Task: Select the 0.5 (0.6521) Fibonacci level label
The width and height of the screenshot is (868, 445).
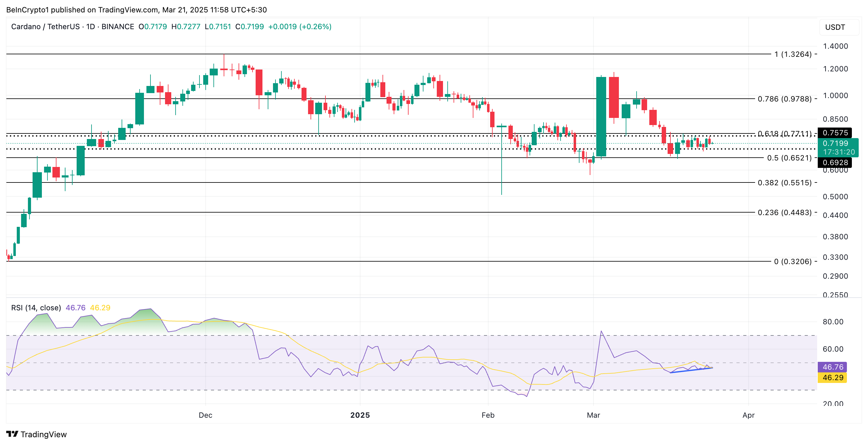Action: 789,158
